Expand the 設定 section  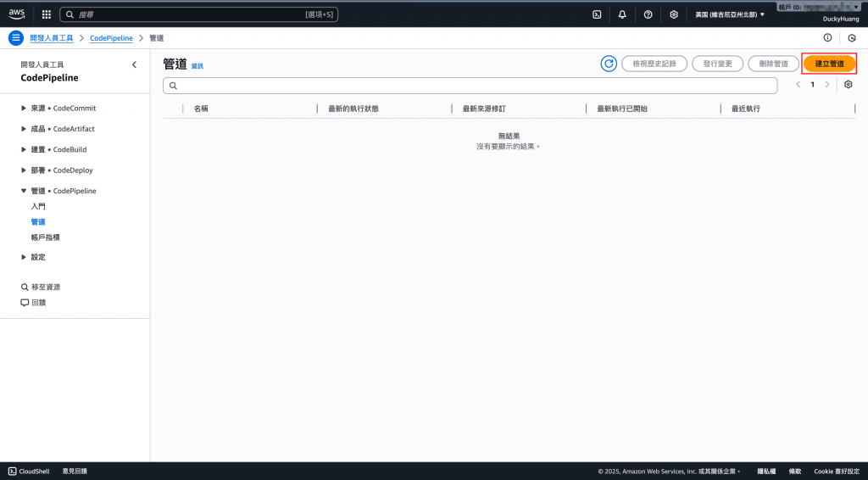33,257
